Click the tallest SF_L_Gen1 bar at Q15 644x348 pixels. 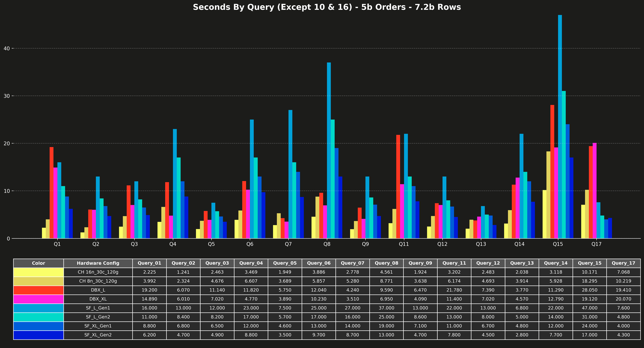[560, 125]
